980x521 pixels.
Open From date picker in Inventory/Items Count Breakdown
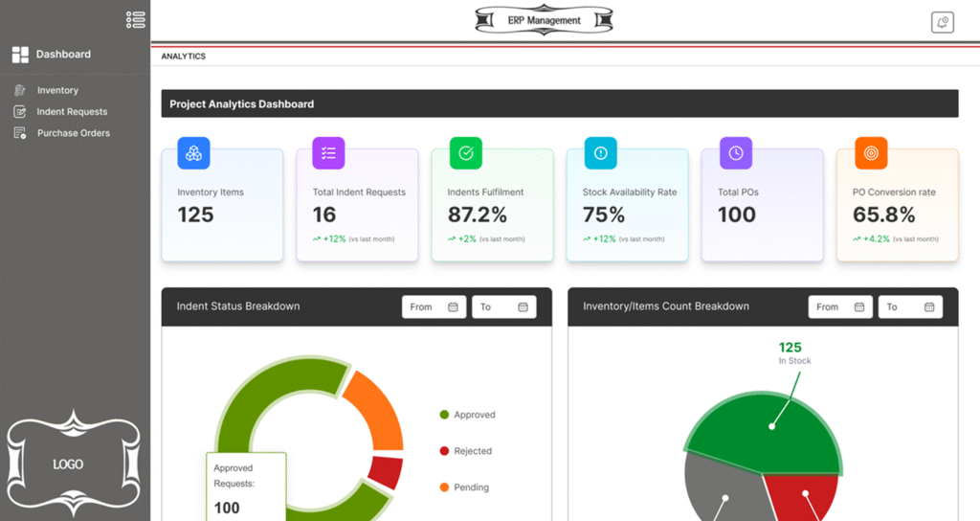click(840, 307)
